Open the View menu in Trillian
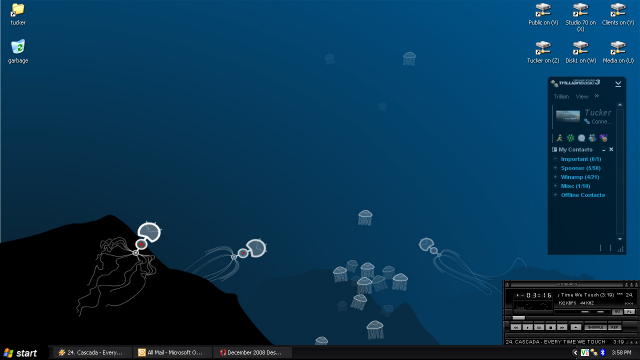 tap(582, 96)
